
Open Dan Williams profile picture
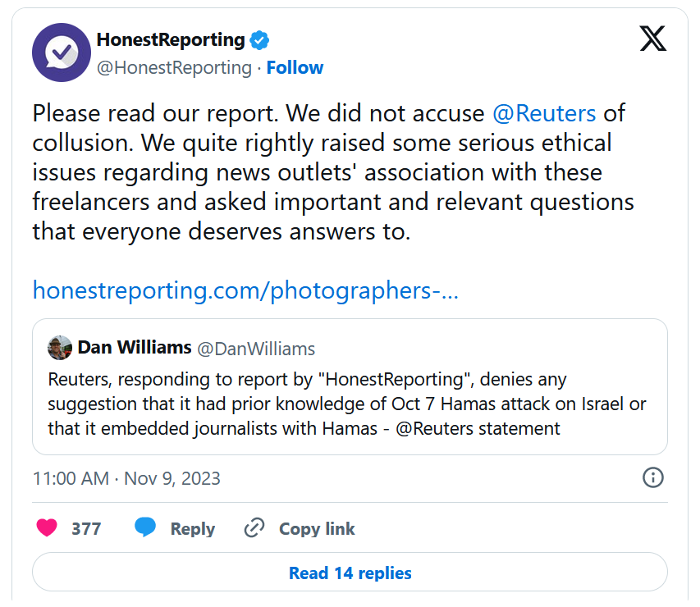60,348
